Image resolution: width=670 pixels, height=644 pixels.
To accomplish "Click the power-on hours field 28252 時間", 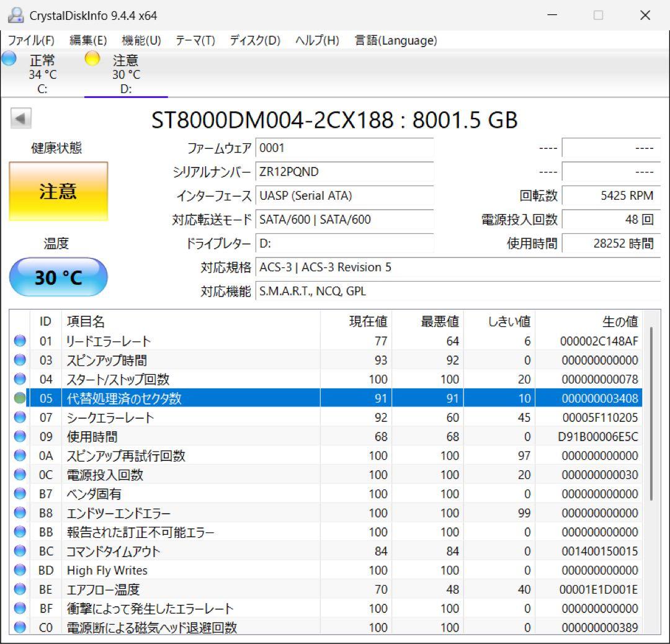I will pyautogui.click(x=611, y=244).
